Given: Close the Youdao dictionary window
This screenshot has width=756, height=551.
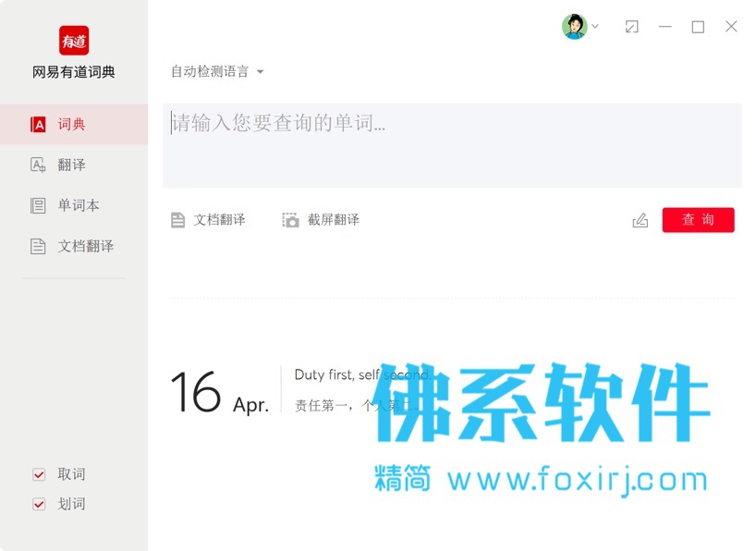Looking at the screenshot, I should click(x=731, y=27).
